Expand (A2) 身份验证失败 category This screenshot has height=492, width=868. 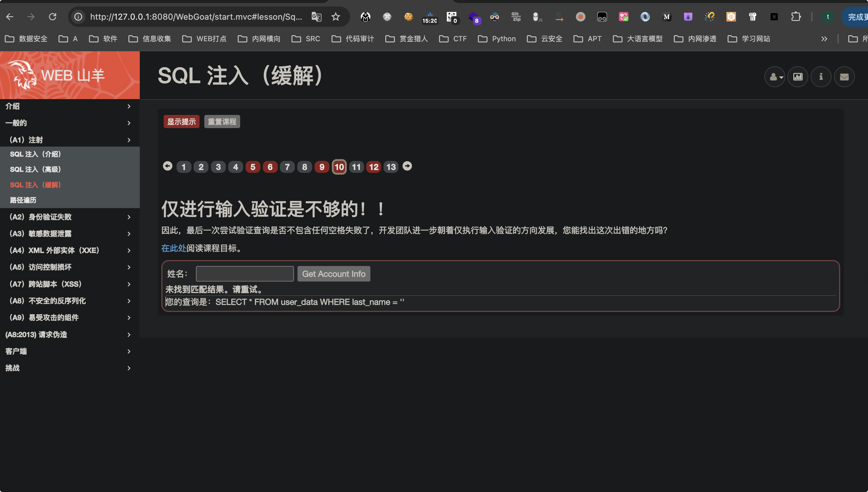click(70, 217)
